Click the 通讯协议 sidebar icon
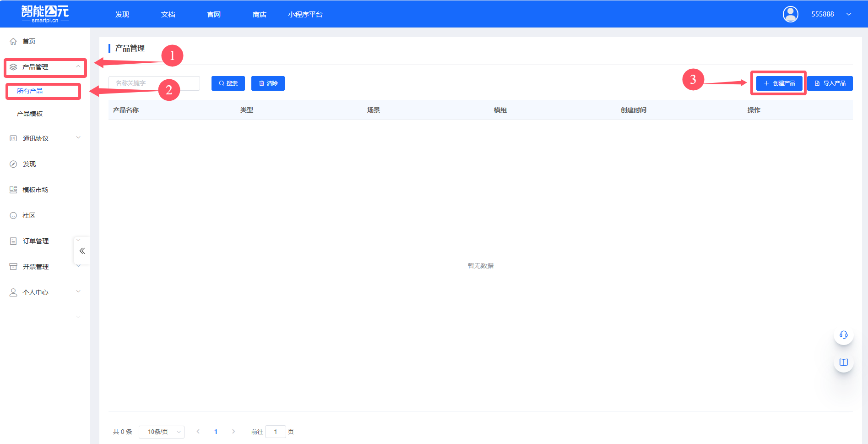This screenshot has height=444, width=868. pos(13,138)
